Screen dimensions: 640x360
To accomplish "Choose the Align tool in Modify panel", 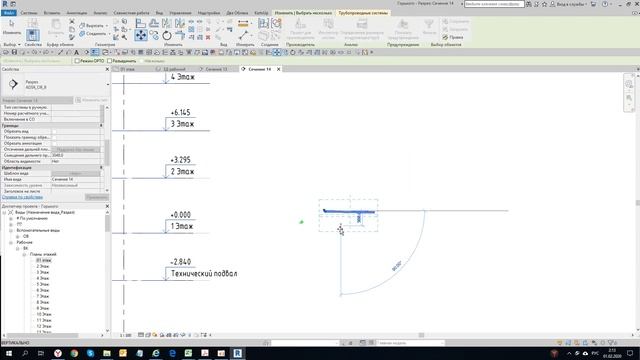I will pyautogui.click(x=140, y=23).
